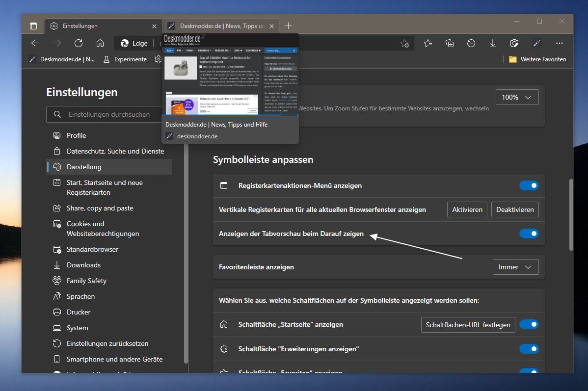This screenshot has height=391, width=588.
Task: Open a new tab with the plus icon
Action: (288, 26)
